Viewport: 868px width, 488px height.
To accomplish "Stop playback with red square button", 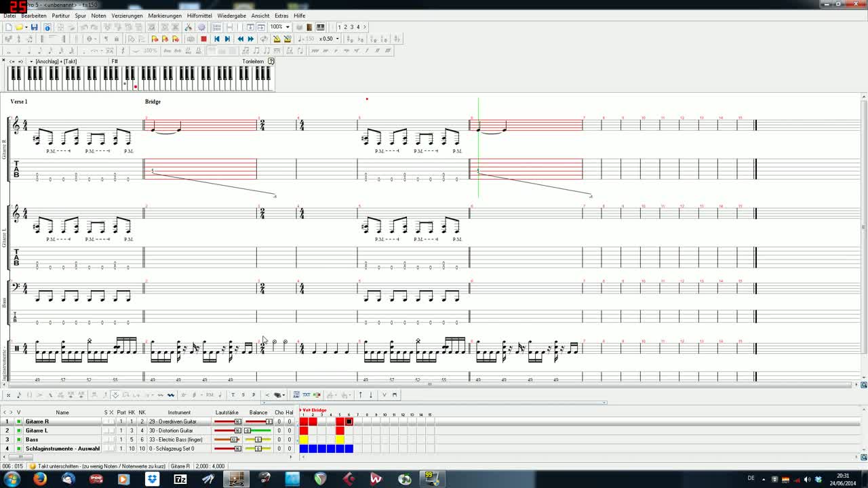I will [203, 39].
